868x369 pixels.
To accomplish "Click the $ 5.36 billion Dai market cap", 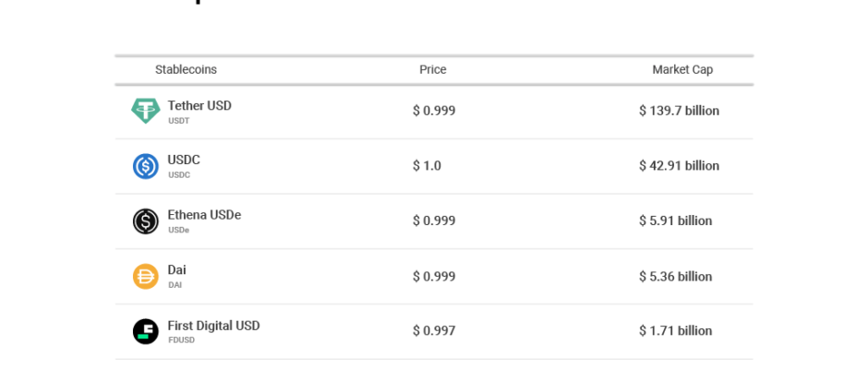I will [675, 276].
